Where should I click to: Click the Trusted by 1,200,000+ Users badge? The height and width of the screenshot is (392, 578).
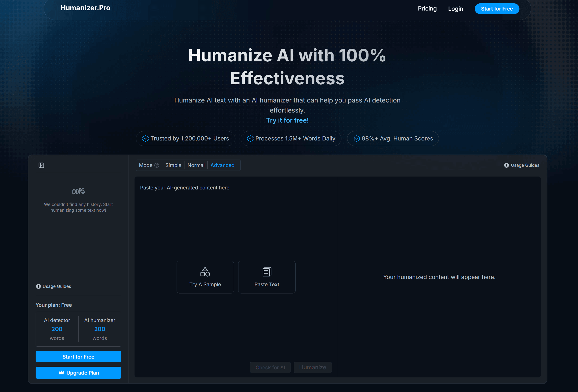tap(185, 139)
